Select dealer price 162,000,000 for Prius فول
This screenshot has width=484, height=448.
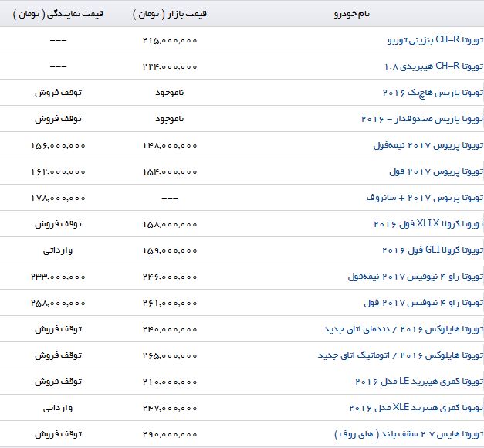point(58,171)
